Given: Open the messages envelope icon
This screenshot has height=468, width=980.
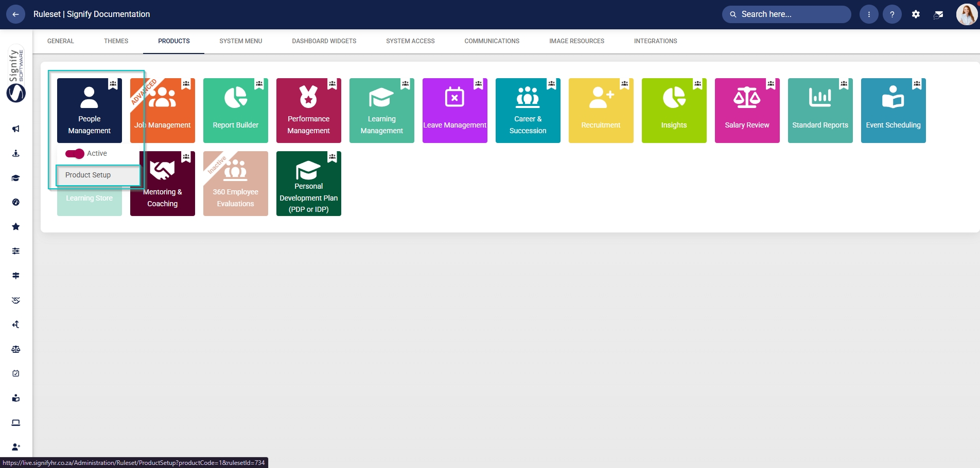Looking at the screenshot, I should point(938,14).
